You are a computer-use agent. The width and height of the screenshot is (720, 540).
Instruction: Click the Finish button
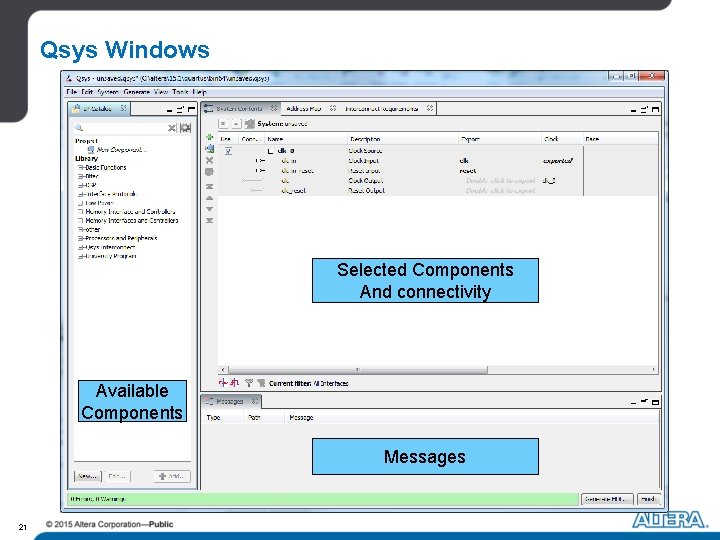coord(648,499)
